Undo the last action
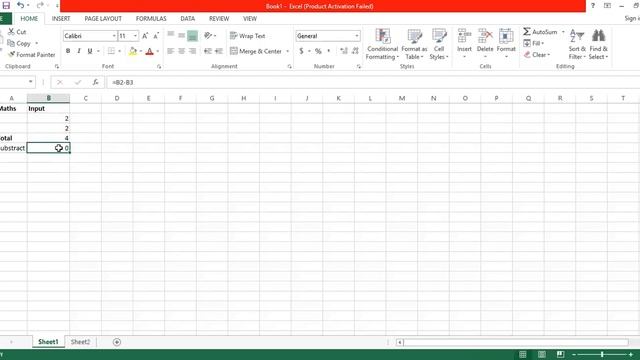 [x=20, y=5]
